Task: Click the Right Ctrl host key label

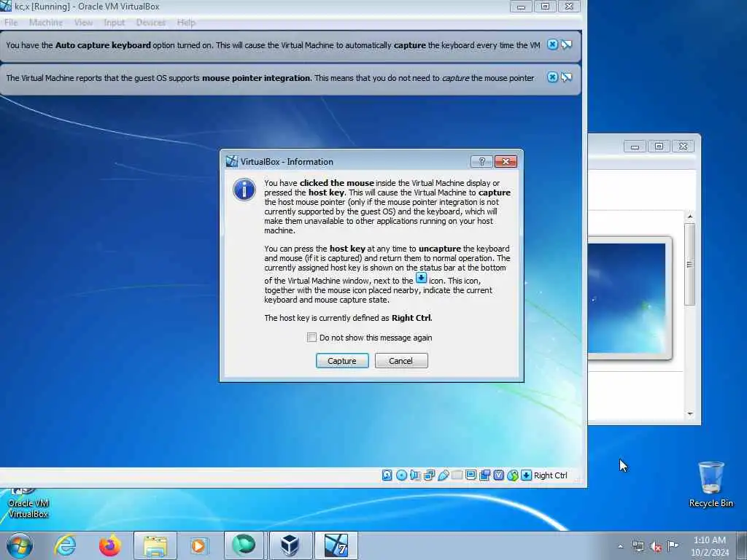Action: tap(550, 475)
